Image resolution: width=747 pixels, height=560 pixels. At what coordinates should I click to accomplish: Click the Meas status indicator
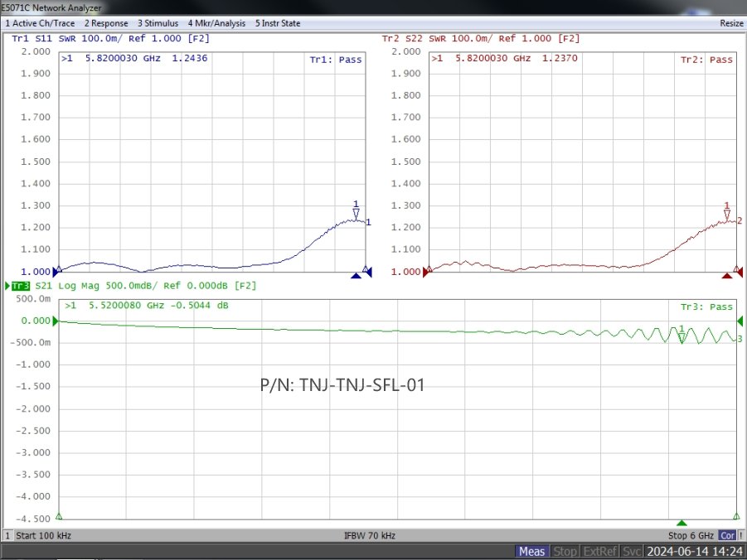click(x=531, y=552)
